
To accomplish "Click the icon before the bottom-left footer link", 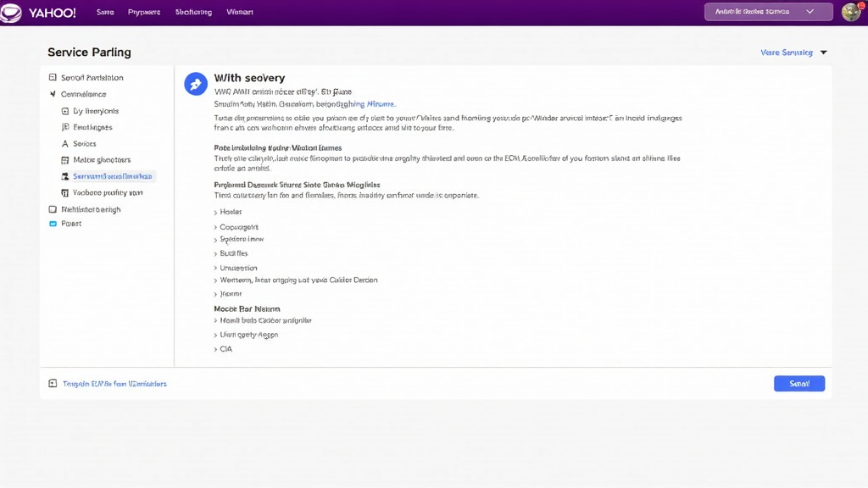I will (53, 384).
